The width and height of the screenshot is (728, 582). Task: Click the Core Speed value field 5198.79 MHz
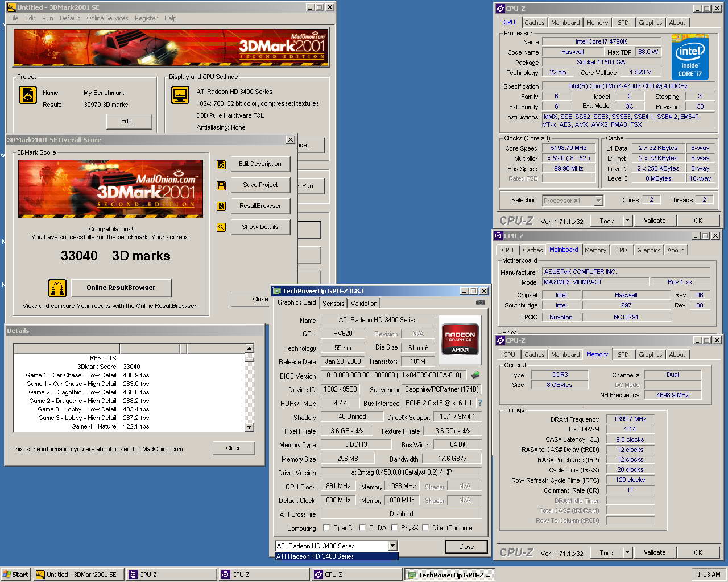click(568, 148)
